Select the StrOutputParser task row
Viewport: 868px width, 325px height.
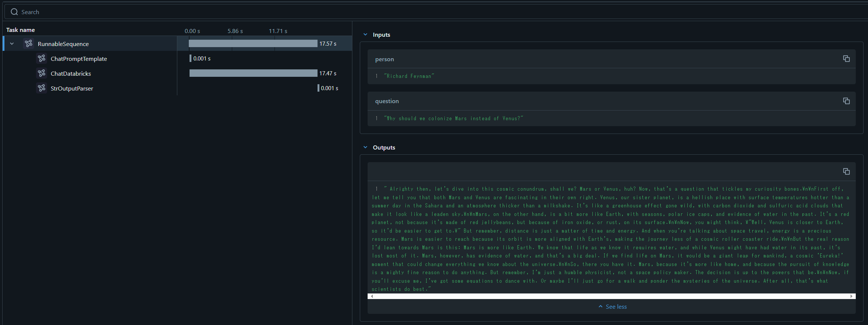pos(177,88)
